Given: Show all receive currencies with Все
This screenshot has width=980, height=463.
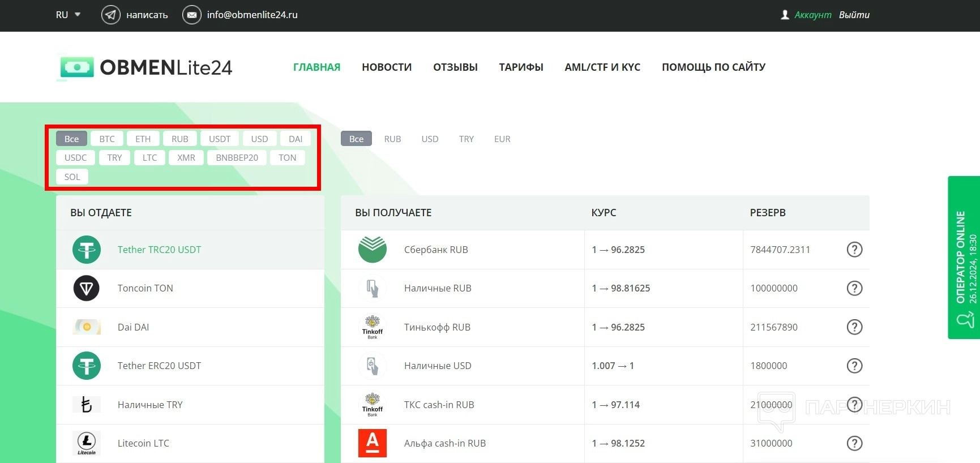Looking at the screenshot, I should click(356, 139).
